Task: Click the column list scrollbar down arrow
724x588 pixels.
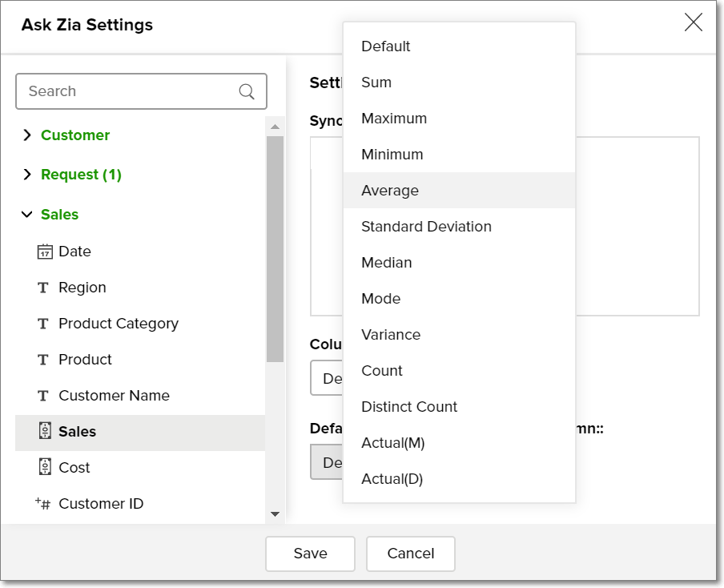Action: pos(275,513)
